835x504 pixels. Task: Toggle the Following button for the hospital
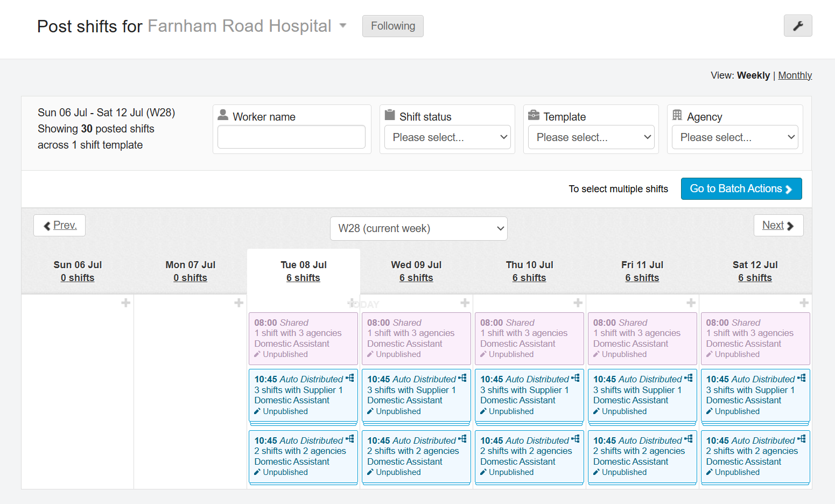pos(392,26)
